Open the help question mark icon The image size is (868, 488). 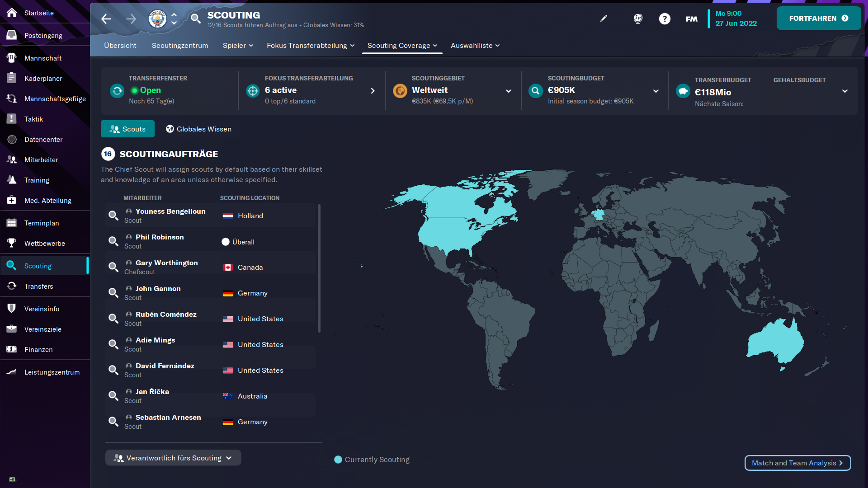tap(665, 19)
